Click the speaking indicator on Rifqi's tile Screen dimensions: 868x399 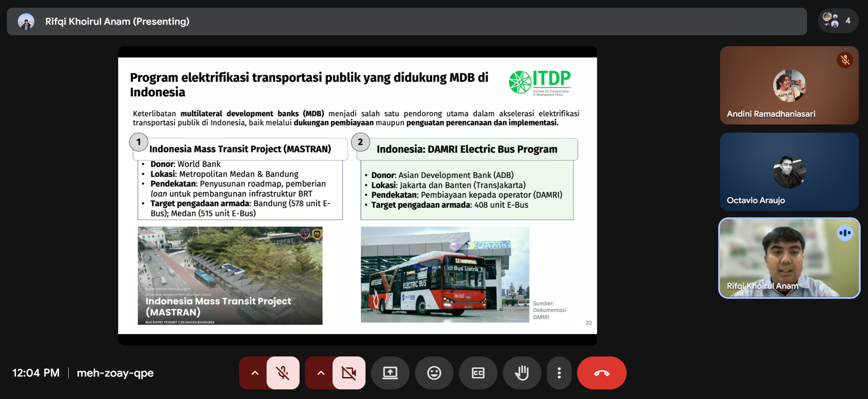point(845,233)
